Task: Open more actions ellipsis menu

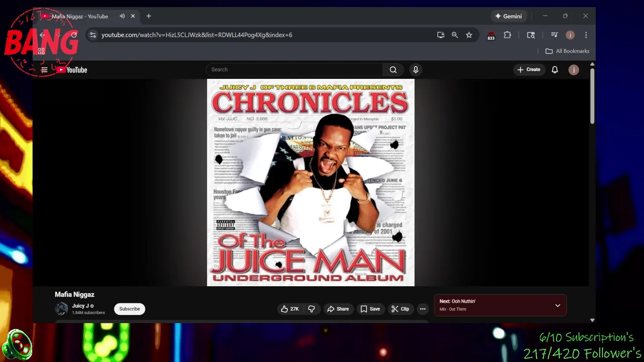Action: (423, 309)
